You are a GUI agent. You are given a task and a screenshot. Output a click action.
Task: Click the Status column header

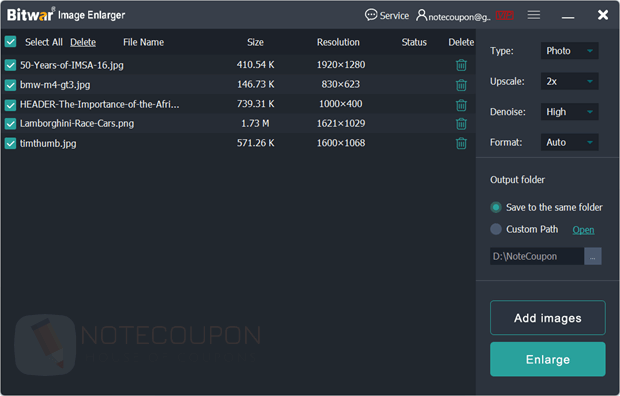(x=414, y=42)
